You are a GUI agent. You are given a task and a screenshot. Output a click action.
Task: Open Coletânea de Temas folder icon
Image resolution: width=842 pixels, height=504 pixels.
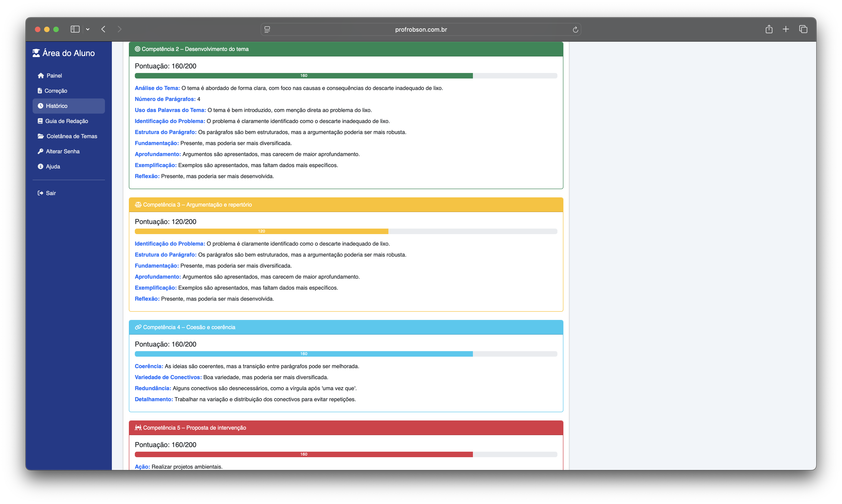41,136
